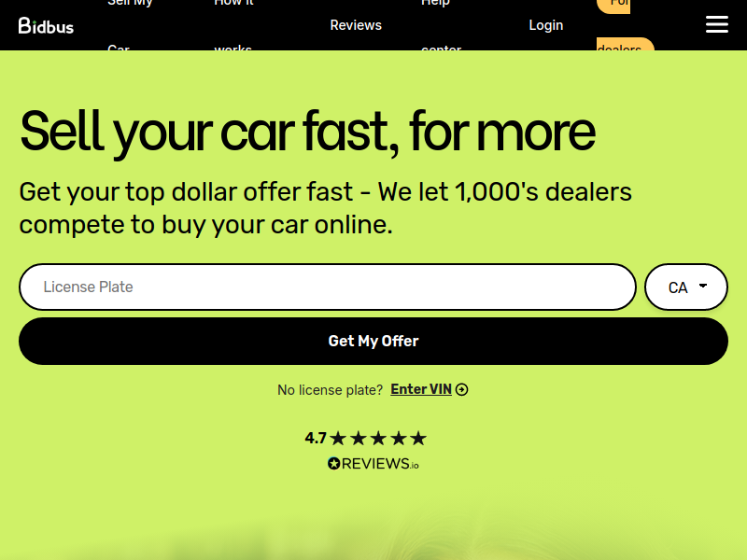Click the first rating star
Image resolution: width=747 pixels, height=560 pixels.
(x=338, y=438)
